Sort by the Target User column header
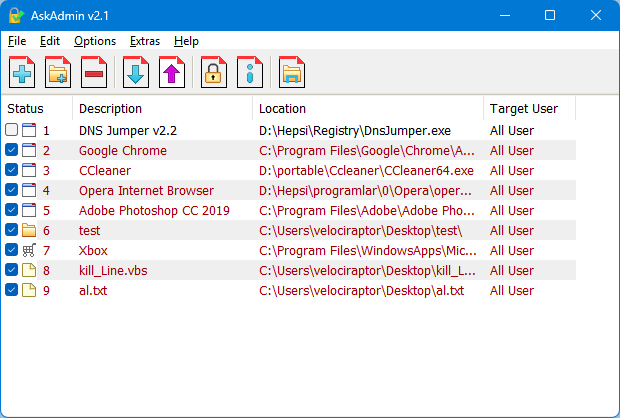This screenshot has height=418, width=620. (529, 108)
